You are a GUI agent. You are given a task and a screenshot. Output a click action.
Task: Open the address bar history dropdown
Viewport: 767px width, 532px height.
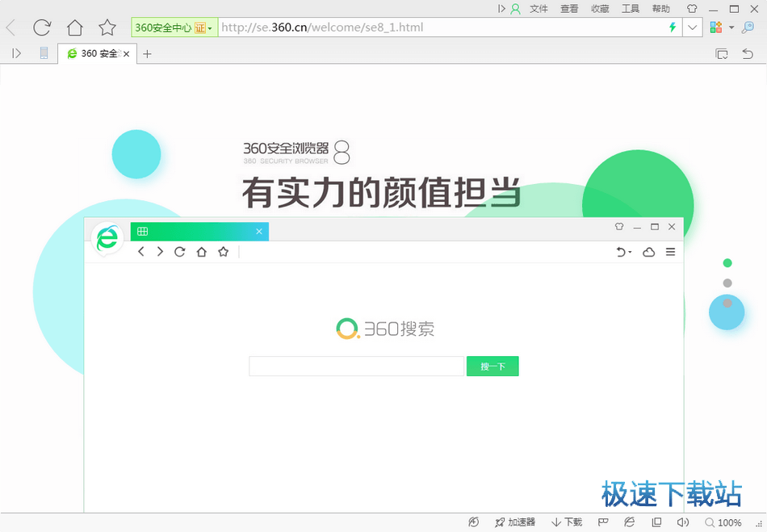(693, 27)
